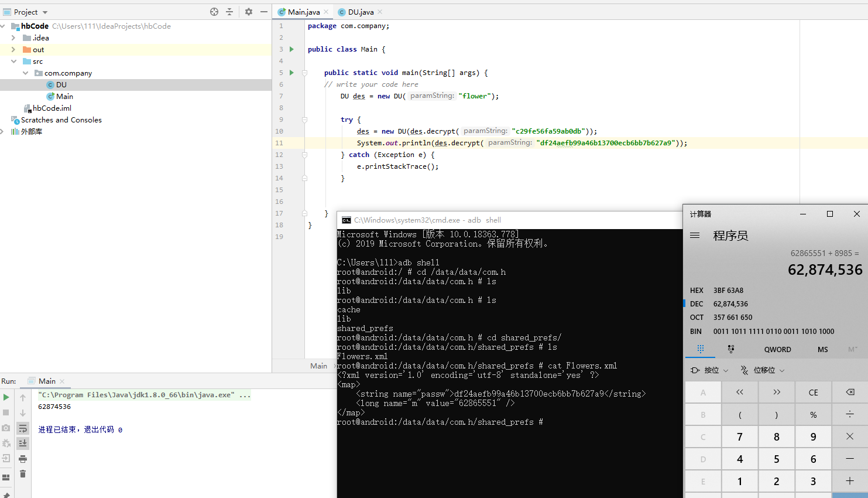Close the DU.java editor tab
The width and height of the screenshot is (868, 498).
(380, 12)
